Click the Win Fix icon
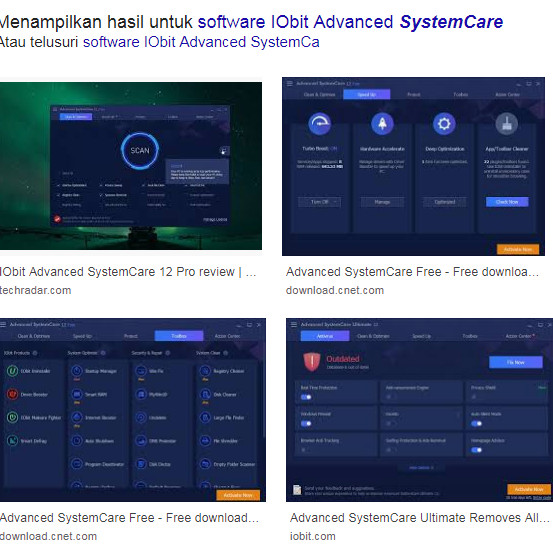This screenshot has height=553, width=553. point(141,371)
